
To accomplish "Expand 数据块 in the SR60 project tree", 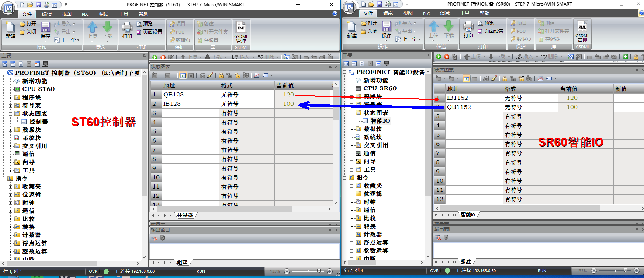I will point(352,129).
